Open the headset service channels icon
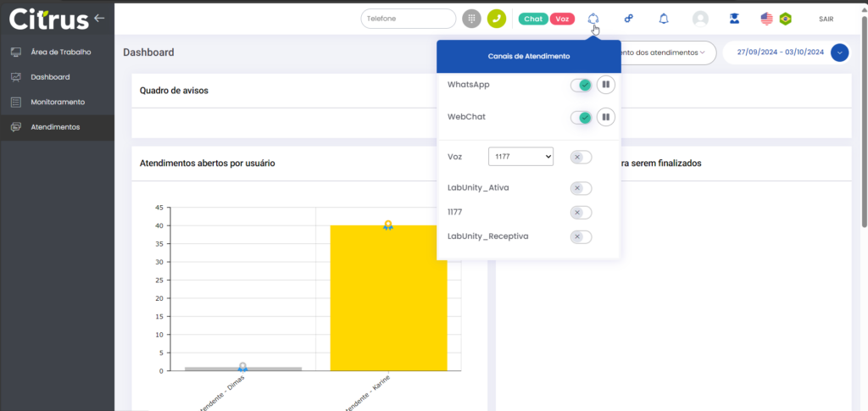This screenshot has width=868, height=411. coord(593,19)
